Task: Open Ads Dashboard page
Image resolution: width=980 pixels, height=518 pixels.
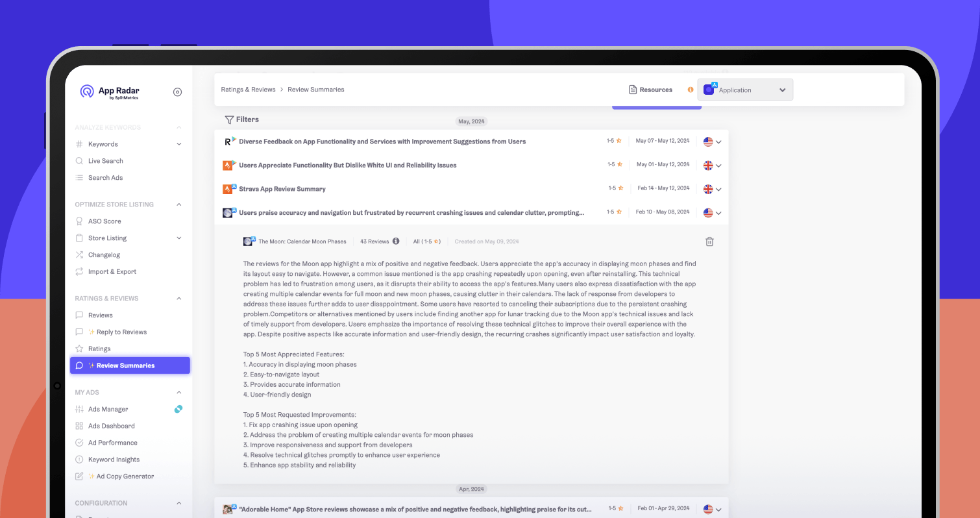Action: click(x=112, y=426)
